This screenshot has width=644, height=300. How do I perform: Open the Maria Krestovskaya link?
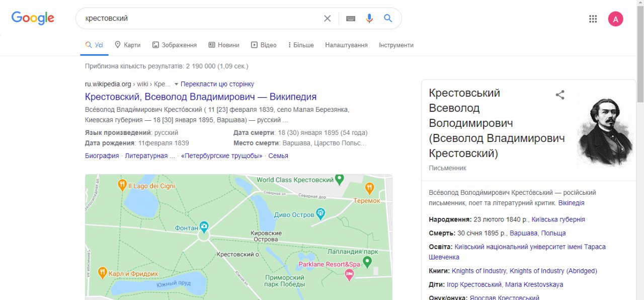[x=534, y=284]
